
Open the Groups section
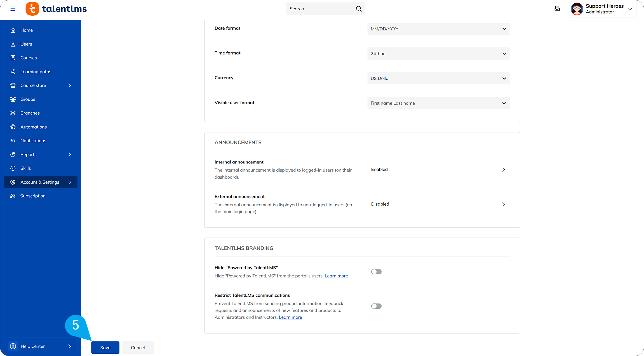coord(27,99)
